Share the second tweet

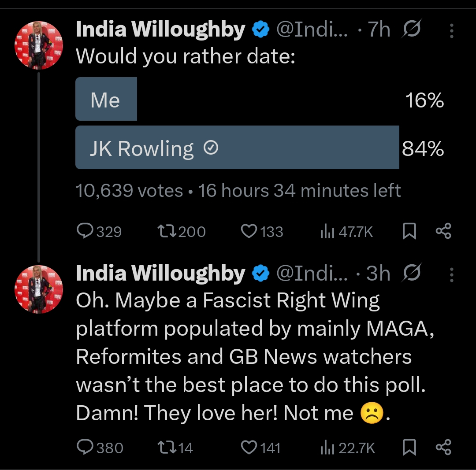(443, 448)
